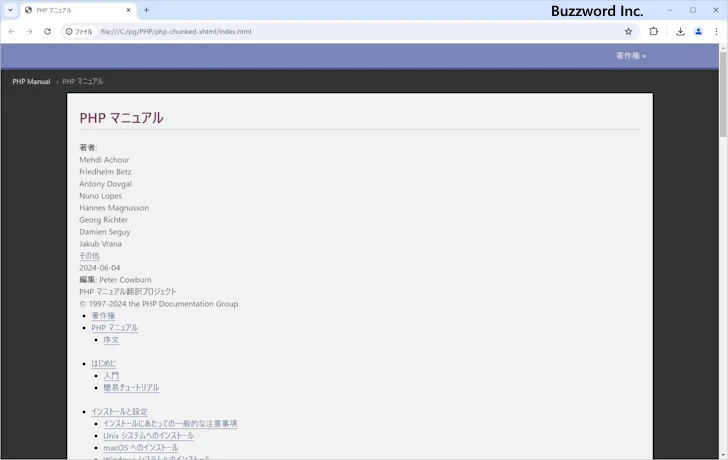
Task: Bookmark this page with the star icon
Action: 628,32
